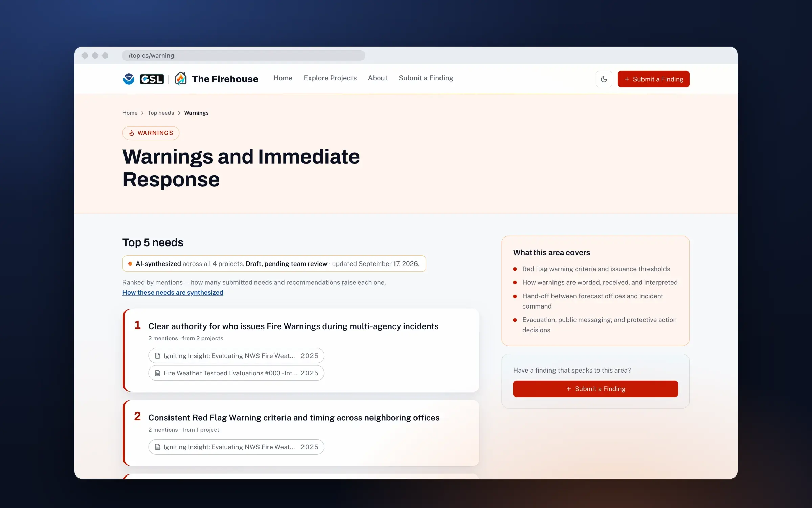Click the 2 mentions · from 1 project text
The width and height of the screenshot is (812, 508).
pos(184,430)
